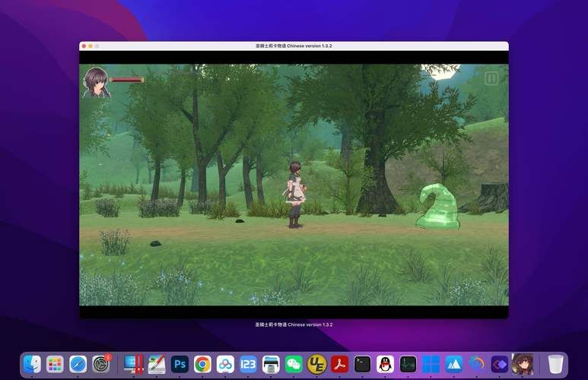Click the player character in the forest
Screen dimensions: 588x380
295,194
